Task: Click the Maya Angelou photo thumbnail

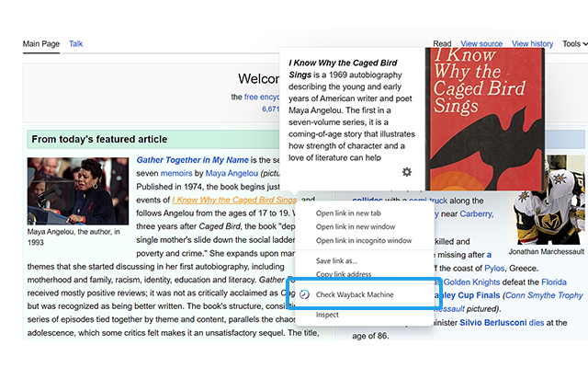Action: pos(78,190)
